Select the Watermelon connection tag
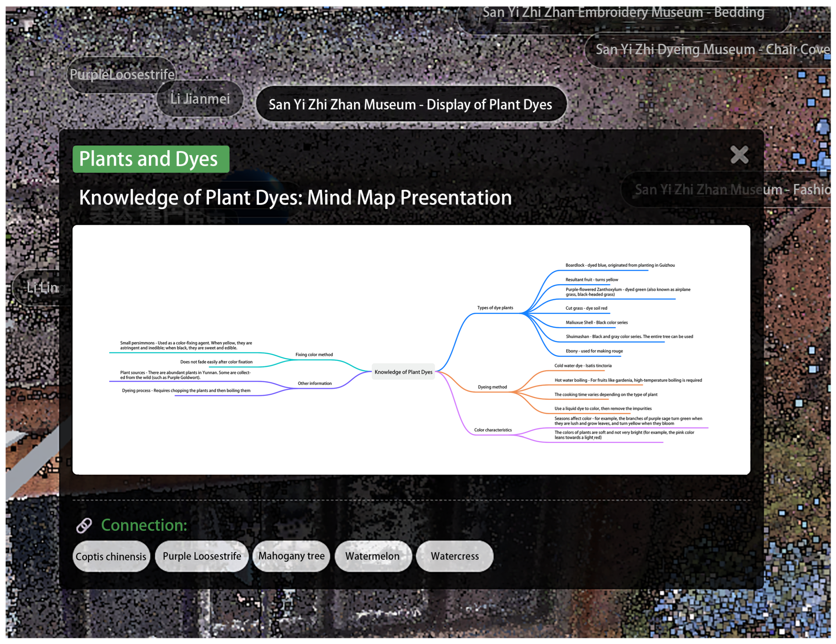The width and height of the screenshot is (836, 644). pyautogui.click(x=373, y=556)
